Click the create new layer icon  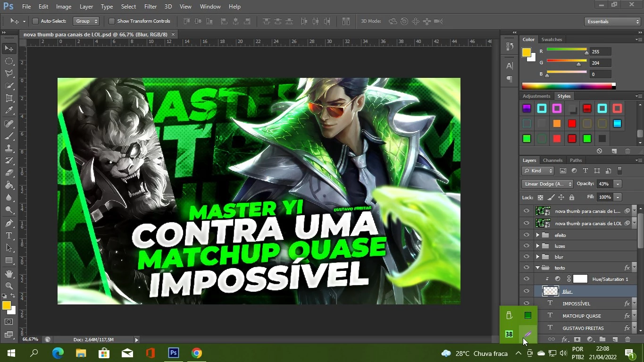point(615,339)
